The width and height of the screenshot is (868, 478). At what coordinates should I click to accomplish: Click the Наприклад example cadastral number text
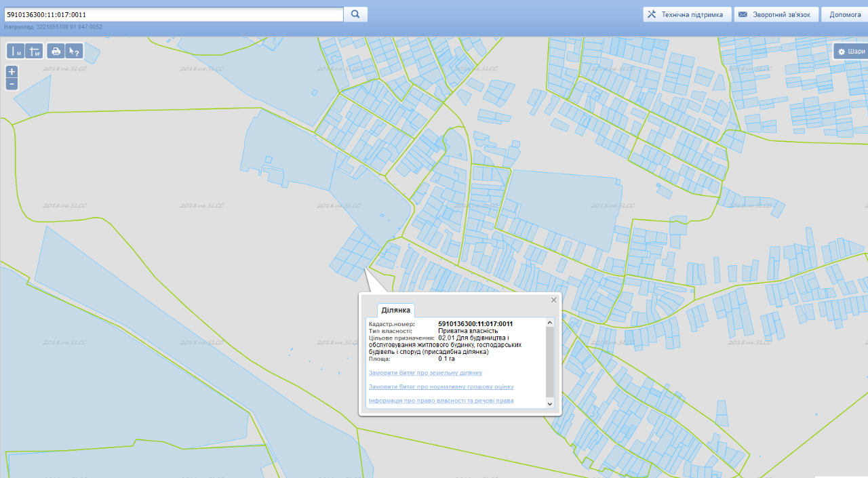pos(53,27)
